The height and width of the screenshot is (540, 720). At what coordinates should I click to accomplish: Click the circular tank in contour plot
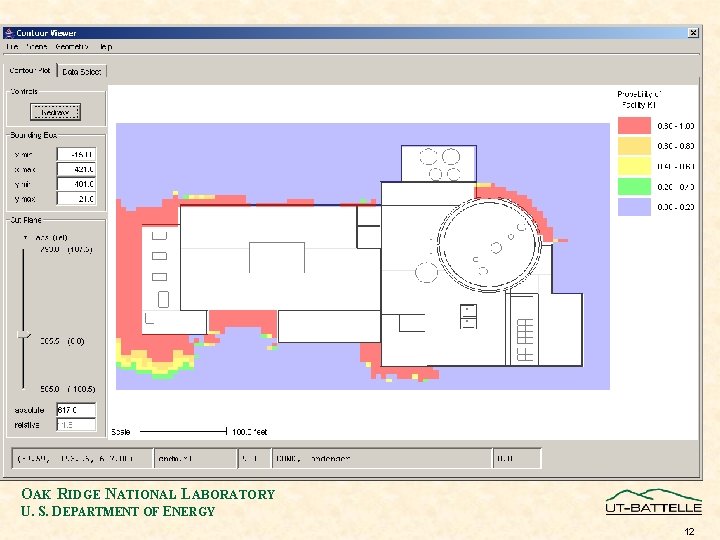pyautogui.click(x=489, y=245)
